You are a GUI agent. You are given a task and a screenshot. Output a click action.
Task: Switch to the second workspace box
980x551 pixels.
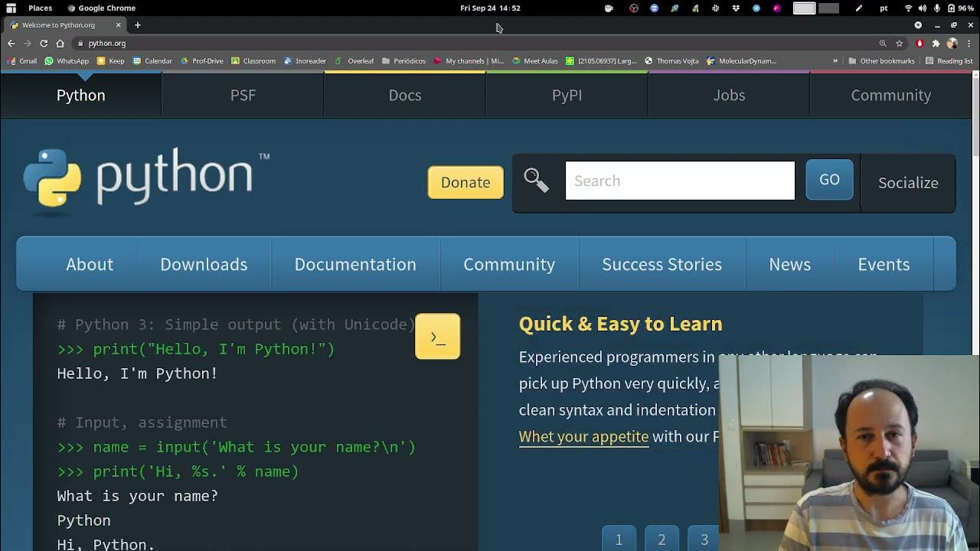coord(828,8)
